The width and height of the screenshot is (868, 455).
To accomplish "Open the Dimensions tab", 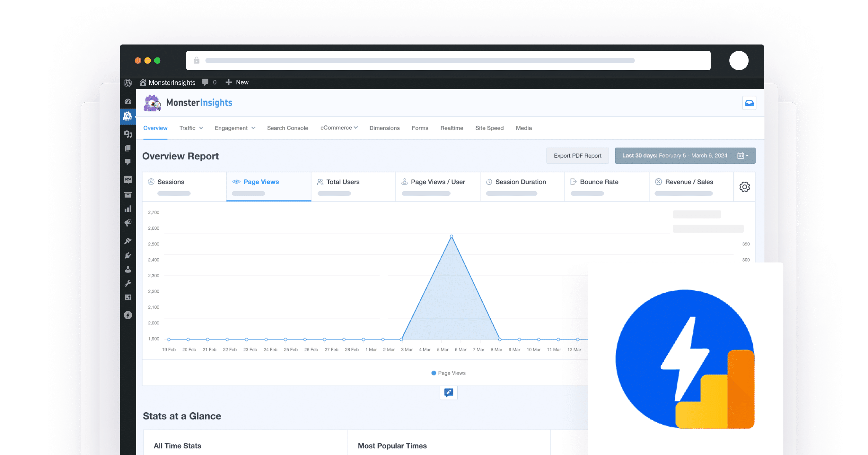I will point(384,128).
